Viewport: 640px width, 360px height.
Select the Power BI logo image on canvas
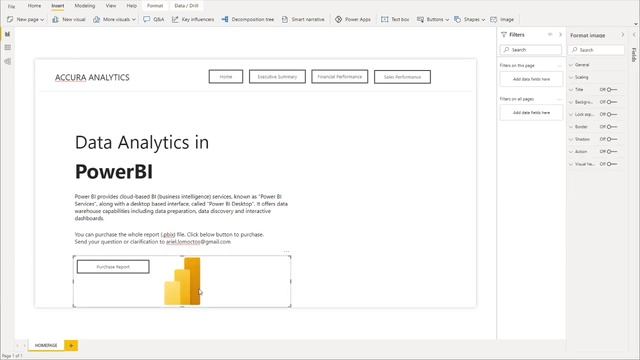[182, 281]
